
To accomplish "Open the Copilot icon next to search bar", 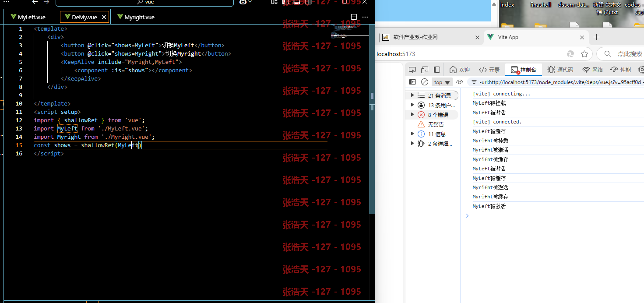I will click(243, 2).
